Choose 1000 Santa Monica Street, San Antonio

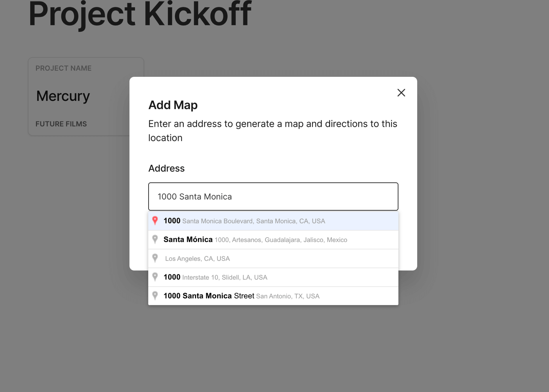241,296
